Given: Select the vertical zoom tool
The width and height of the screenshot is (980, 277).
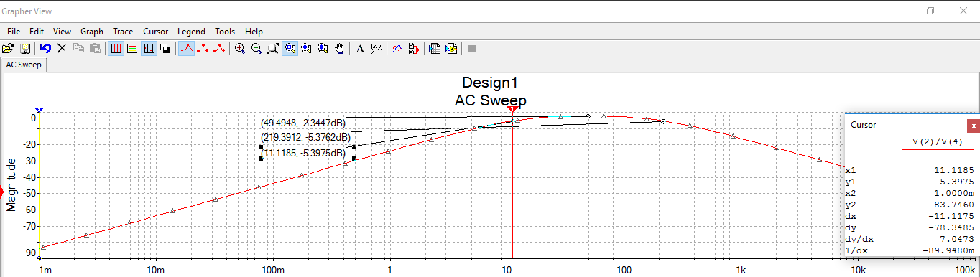Looking at the screenshot, I should [323, 49].
